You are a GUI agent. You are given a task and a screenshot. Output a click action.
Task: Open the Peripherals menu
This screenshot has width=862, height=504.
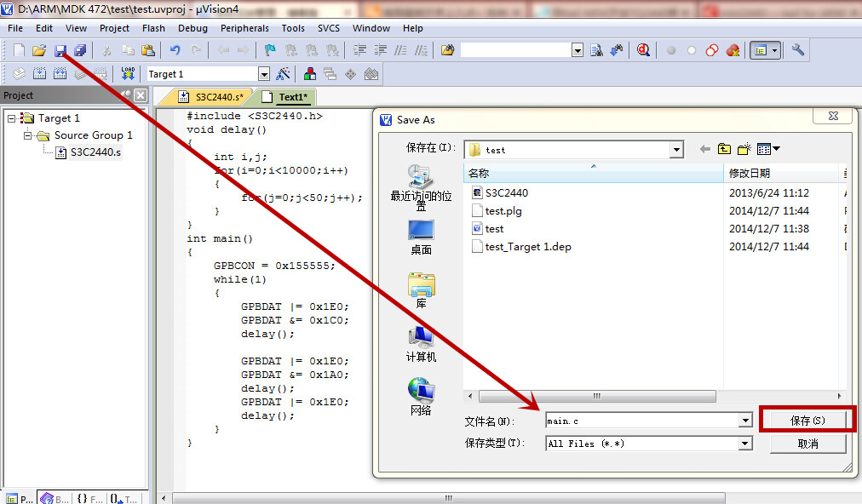pyautogui.click(x=244, y=28)
